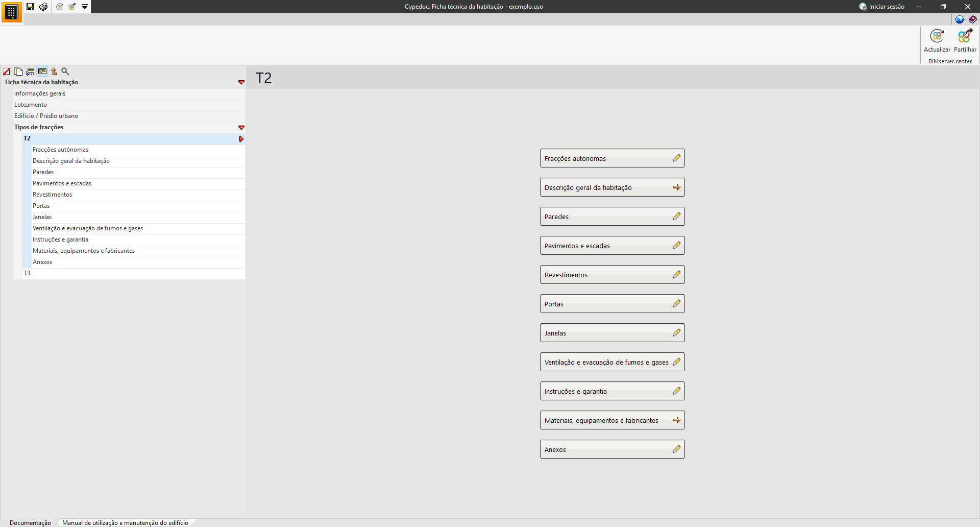980x527 pixels.
Task: Switch to Manual de utilização e manutenção tab
Action: [125, 522]
